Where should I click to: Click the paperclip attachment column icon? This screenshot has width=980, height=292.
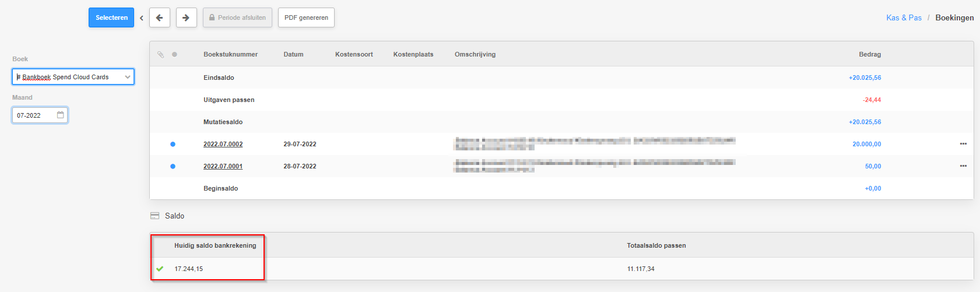point(161,54)
